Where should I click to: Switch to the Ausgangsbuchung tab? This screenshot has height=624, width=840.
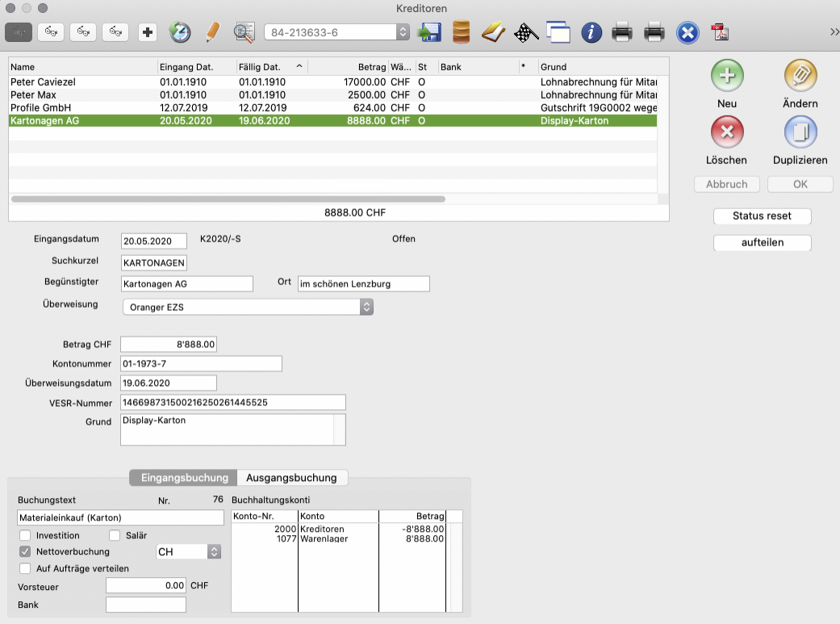point(294,477)
